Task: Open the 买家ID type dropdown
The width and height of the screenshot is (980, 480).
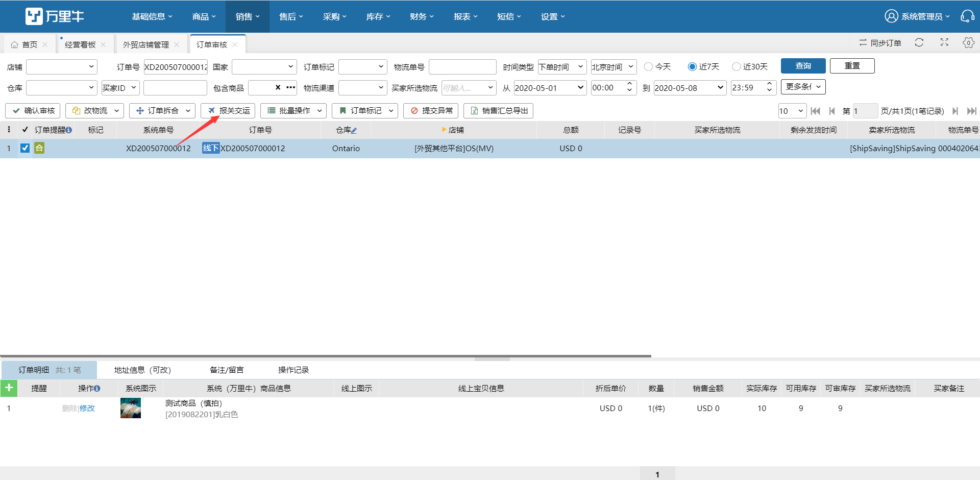Action: pos(120,88)
